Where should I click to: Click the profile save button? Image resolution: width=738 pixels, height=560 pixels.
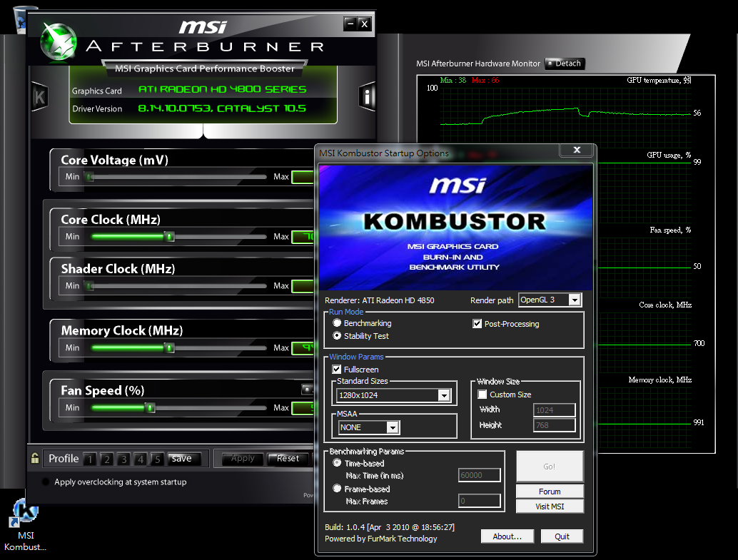pyautogui.click(x=184, y=459)
